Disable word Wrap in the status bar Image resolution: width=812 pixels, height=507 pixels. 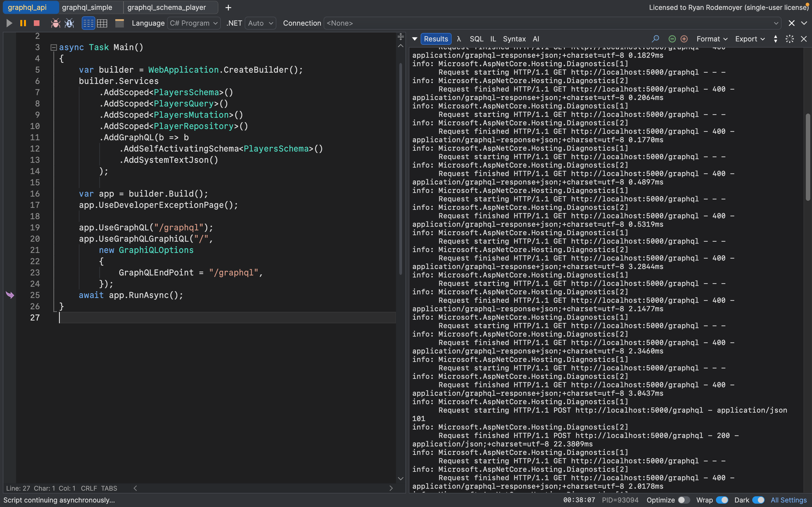(x=722, y=500)
